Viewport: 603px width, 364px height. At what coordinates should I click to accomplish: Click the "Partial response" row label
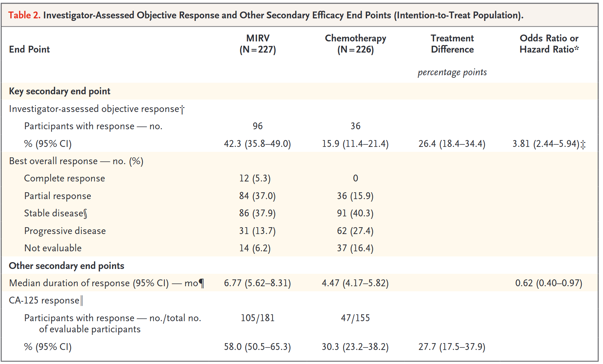point(58,196)
